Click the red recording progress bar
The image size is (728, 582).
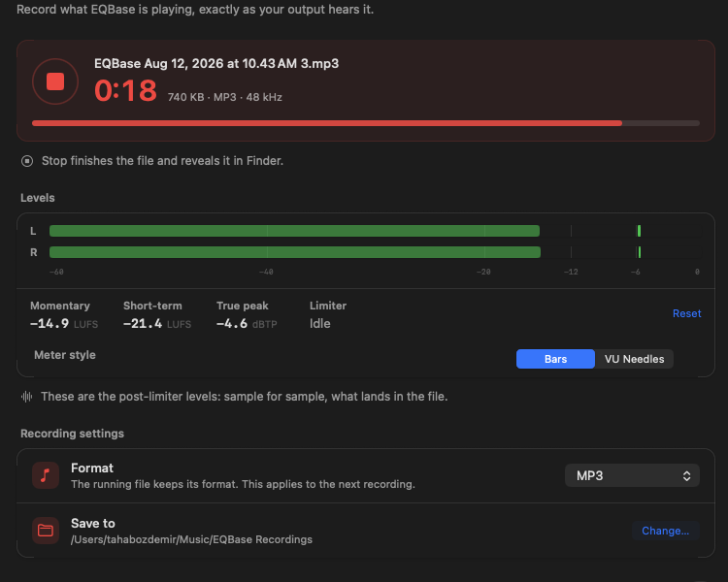tap(366, 123)
